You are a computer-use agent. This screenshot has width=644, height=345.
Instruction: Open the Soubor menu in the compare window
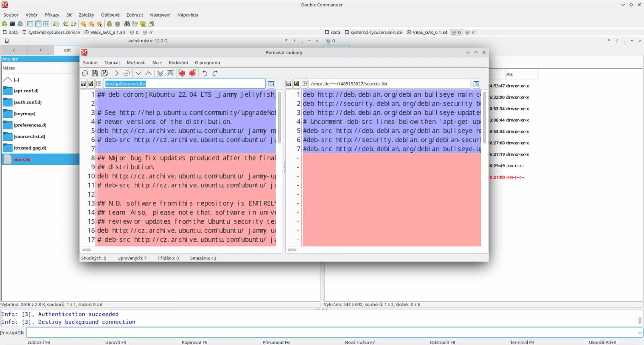[91, 62]
